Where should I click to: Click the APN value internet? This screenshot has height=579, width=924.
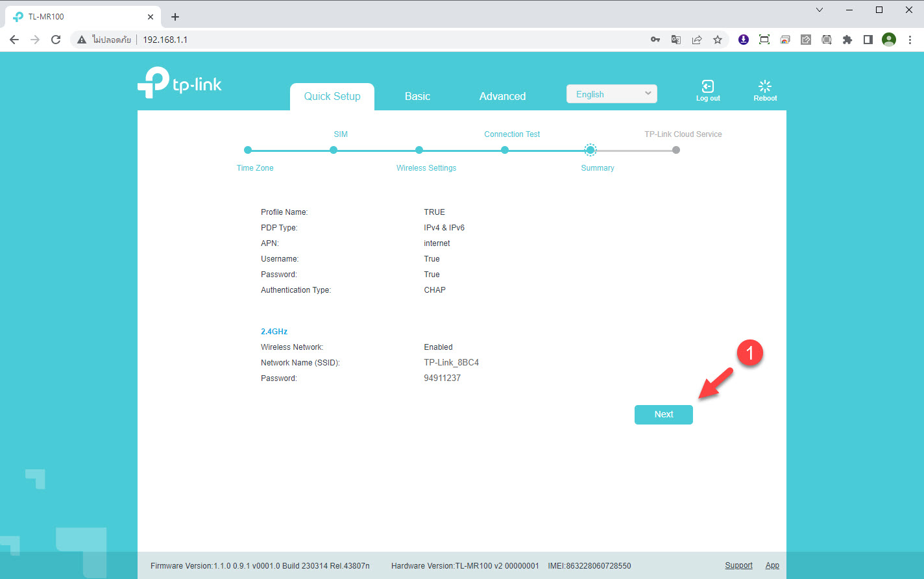tap(437, 243)
